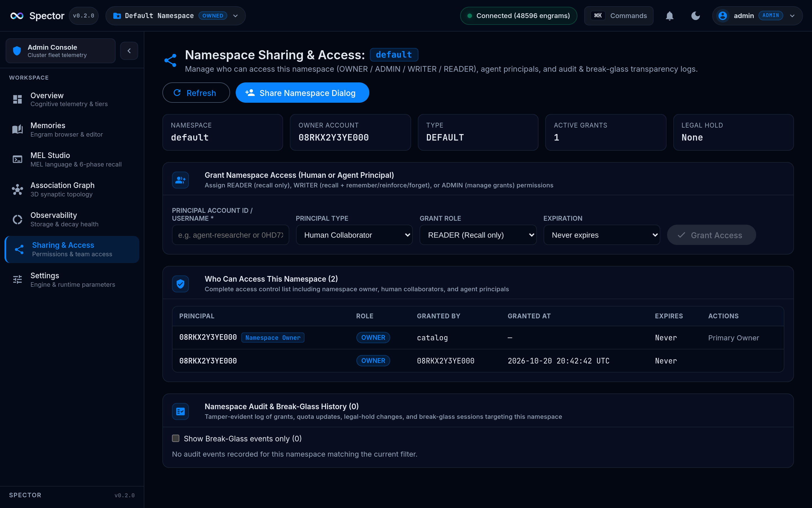Open the Memories menu item
Image resolution: width=812 pixels, height=508 pixels.
[72, 129]
